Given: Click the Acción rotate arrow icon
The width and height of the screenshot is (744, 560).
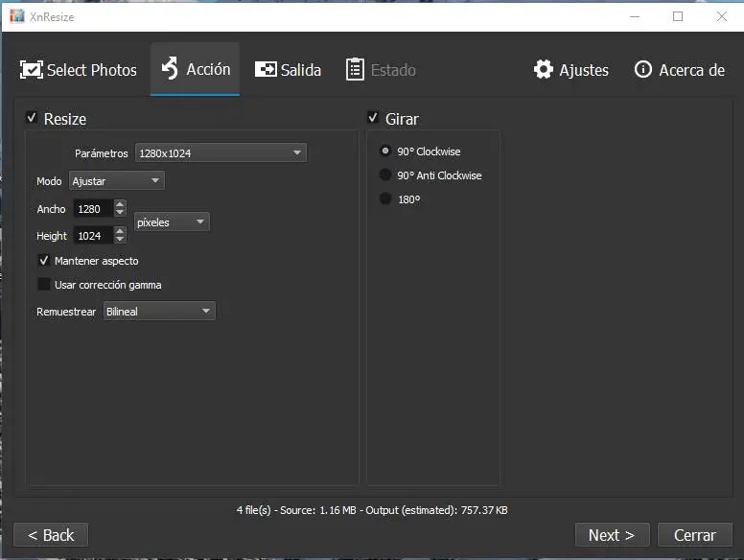Looking at the screenshot, I should pyautogui.click(x=170, y=68).
